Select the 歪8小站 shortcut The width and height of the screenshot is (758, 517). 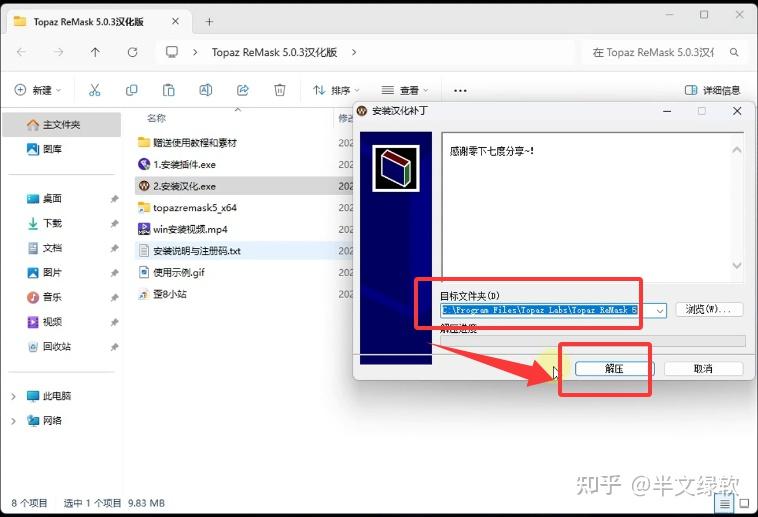tap(170, 294)
